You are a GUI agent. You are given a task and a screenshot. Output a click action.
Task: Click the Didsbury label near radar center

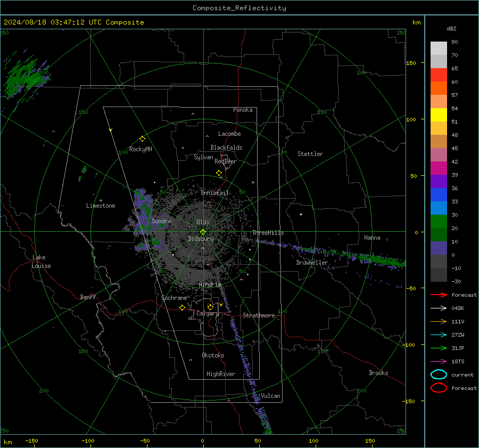pyautogui.click(x=201, y=239)
